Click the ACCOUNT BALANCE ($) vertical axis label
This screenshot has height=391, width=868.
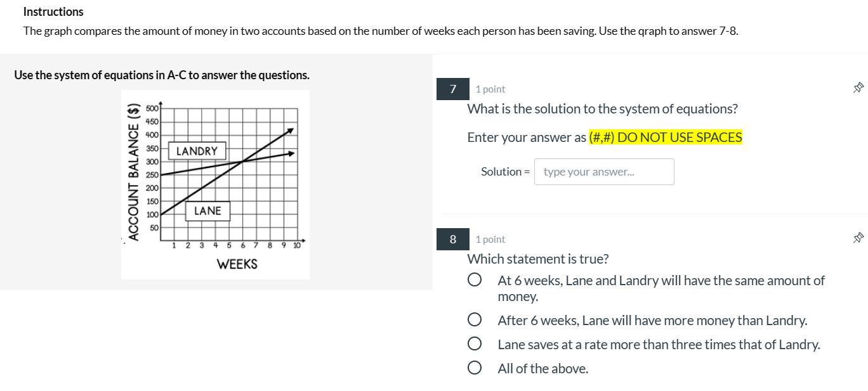pyautogui.click(x=133, y=172)
